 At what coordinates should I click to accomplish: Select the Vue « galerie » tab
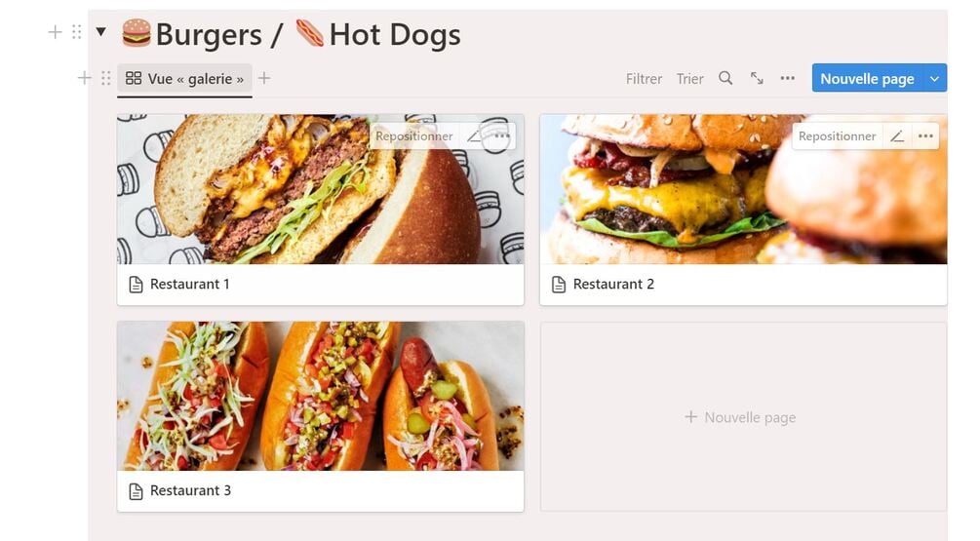point(184,79)
